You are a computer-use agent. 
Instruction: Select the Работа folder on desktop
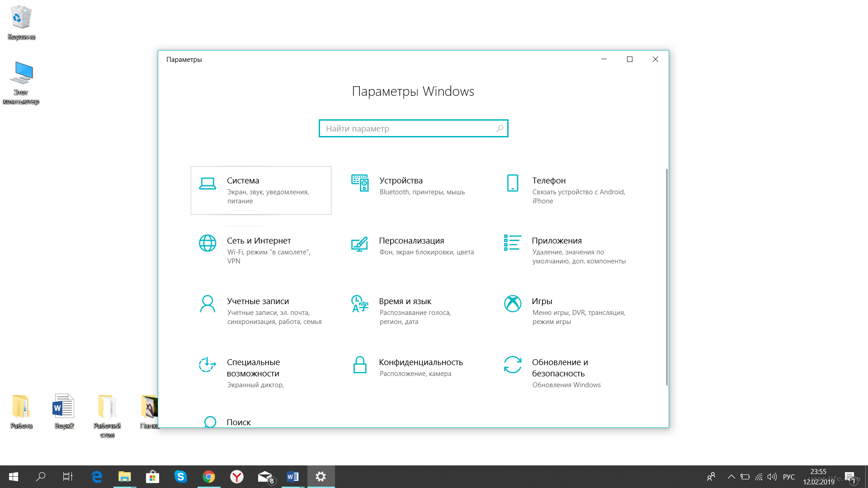point(21,411)
